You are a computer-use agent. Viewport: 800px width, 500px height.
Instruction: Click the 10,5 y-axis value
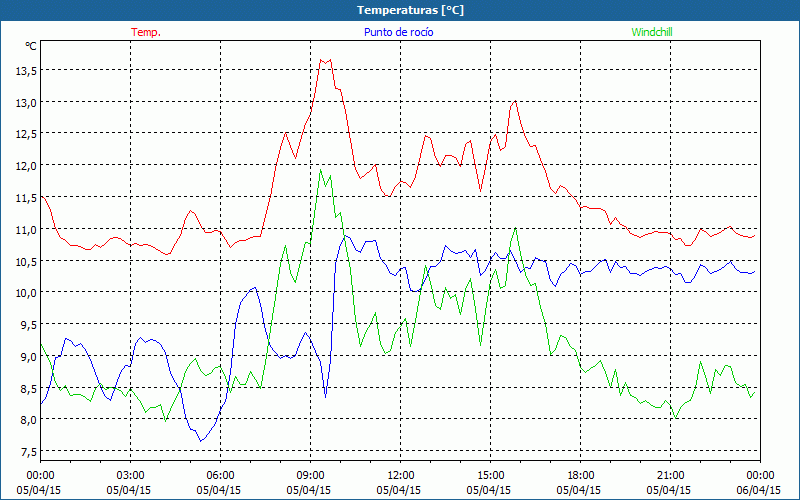[26, 262]
